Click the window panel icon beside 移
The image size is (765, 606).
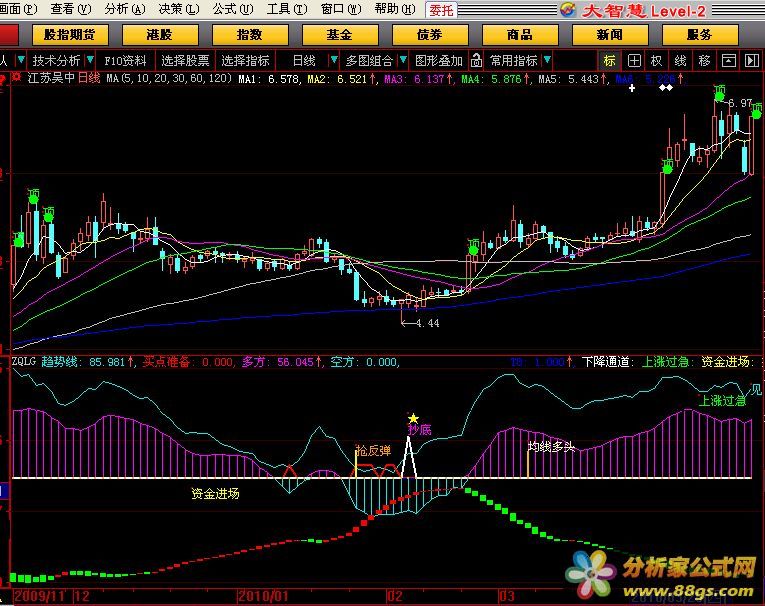pos(727,60)
